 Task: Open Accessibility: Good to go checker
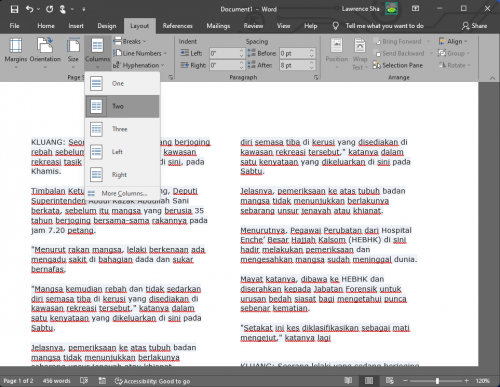152,381
